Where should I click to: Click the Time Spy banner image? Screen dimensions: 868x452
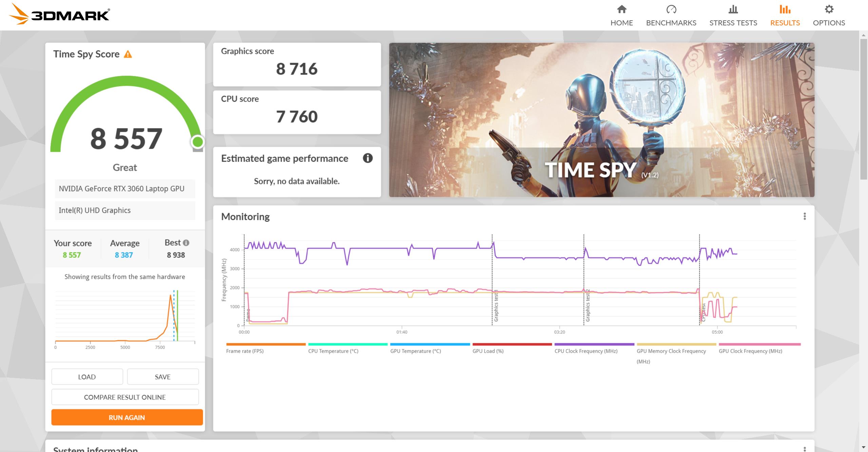[601, 120]
